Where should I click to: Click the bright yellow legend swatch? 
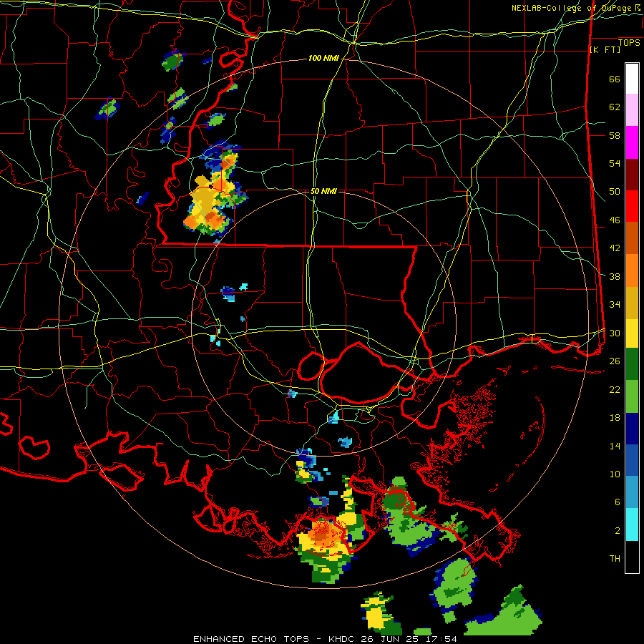632,333
